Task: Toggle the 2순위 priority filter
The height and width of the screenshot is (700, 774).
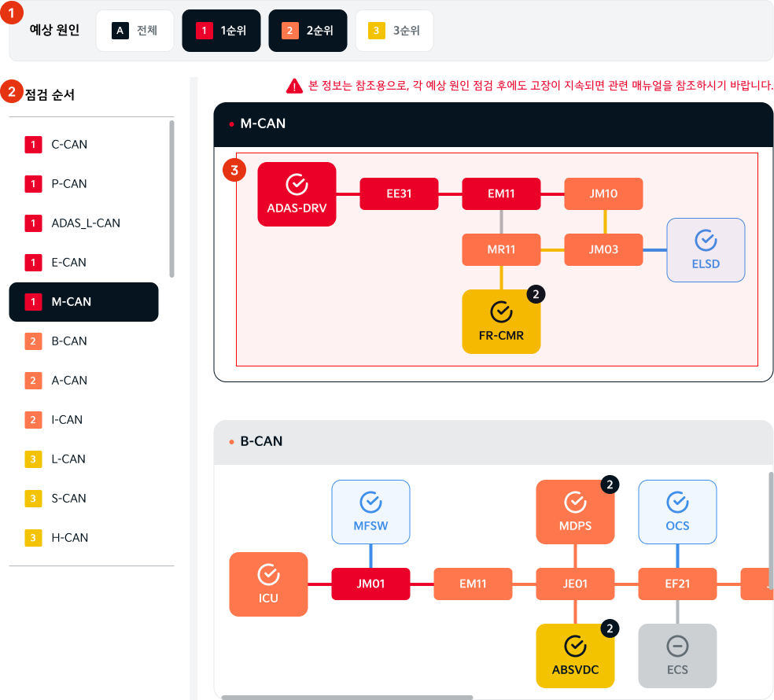Action: [x=308, y=31]
